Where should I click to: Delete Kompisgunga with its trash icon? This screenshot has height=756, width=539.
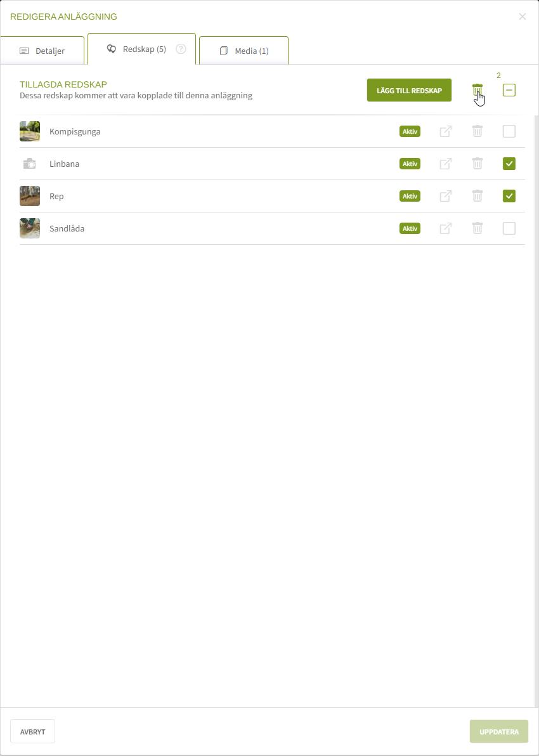[x=477, y=131]
